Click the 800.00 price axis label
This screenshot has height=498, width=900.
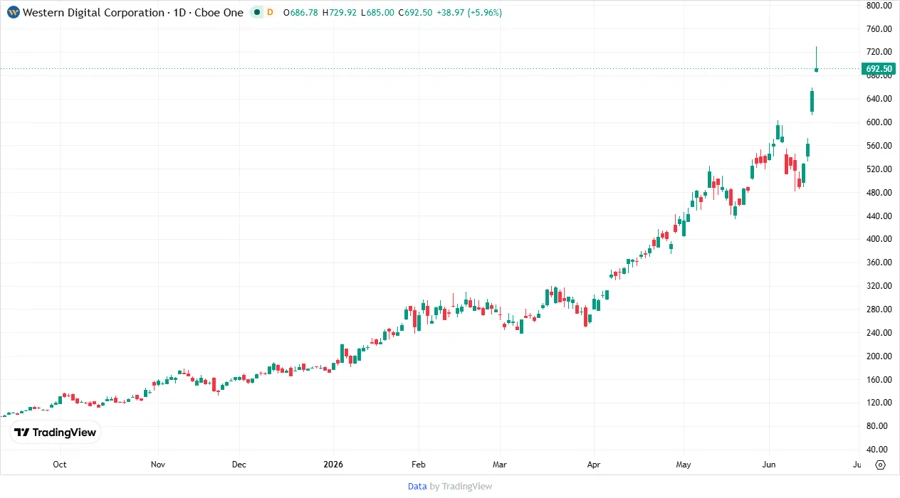pos(879,6)
